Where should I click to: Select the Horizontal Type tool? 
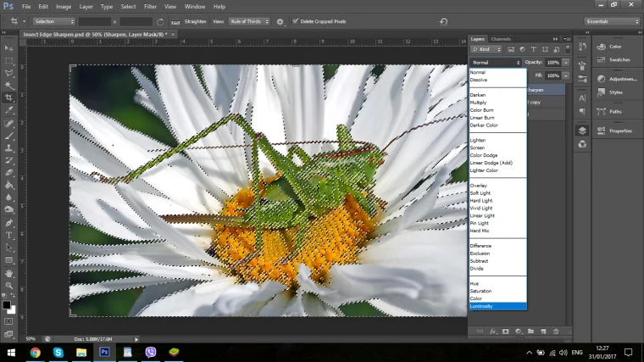(x=8, y=236)
